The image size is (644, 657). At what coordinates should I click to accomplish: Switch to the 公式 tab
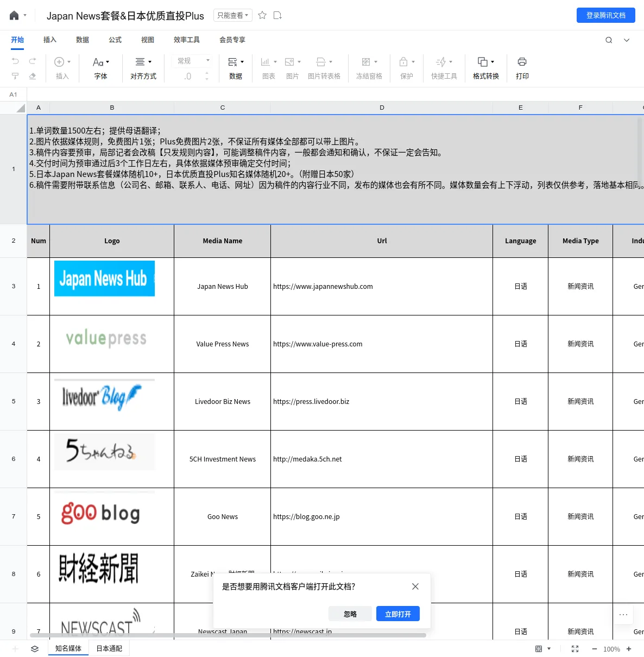(x=115, y=40)
